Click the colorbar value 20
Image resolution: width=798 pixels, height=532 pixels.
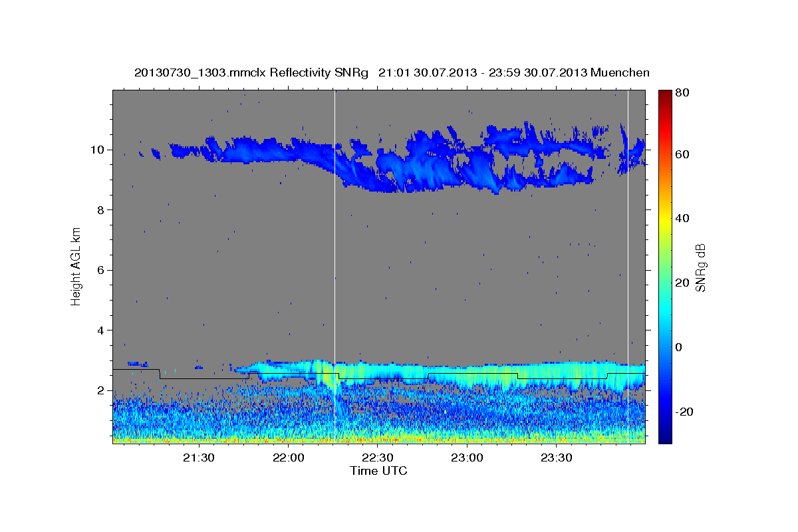684,283
